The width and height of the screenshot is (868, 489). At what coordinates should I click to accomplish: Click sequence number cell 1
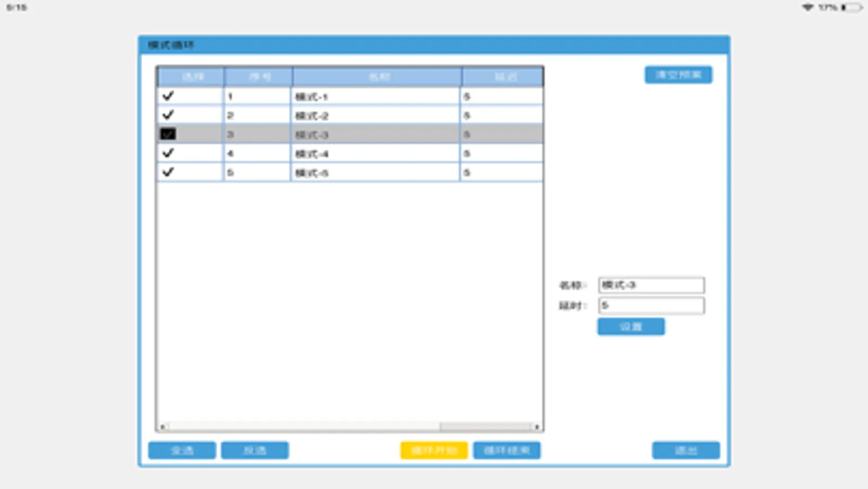coord(257,96)
